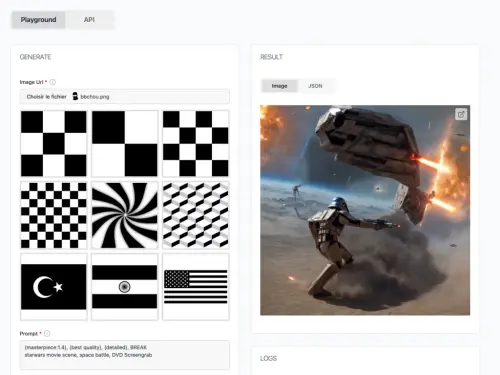500x375 pixels.
Task: Switch to the Playground tab
Action: click(38, 20)
